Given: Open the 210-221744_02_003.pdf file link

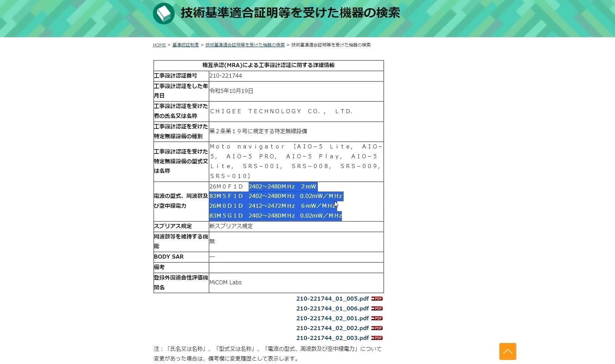Looking at the screenshot, I should [332, 338].
